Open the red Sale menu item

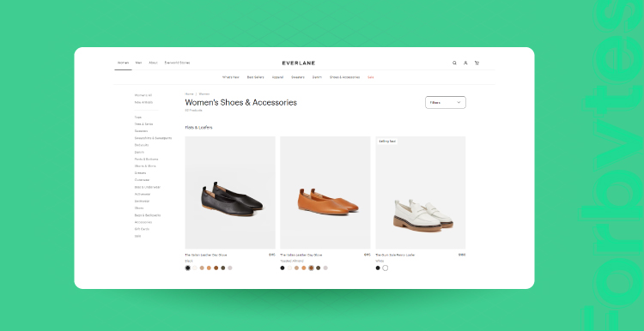[370, 77]
